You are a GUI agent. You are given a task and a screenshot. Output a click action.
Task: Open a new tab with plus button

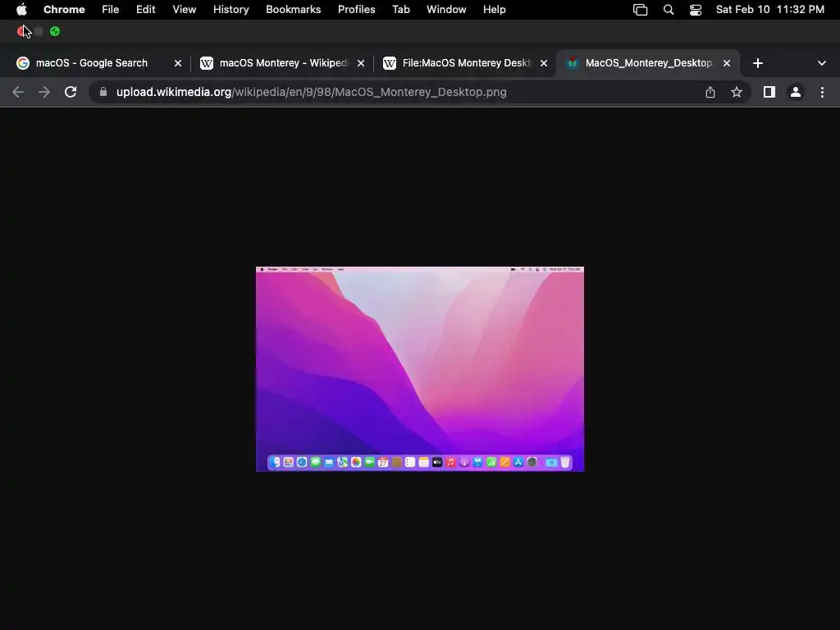tap(757, 63)
